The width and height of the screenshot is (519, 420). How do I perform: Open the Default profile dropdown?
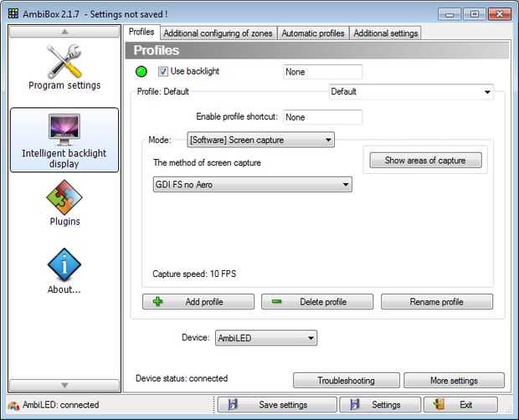point(411,91)
